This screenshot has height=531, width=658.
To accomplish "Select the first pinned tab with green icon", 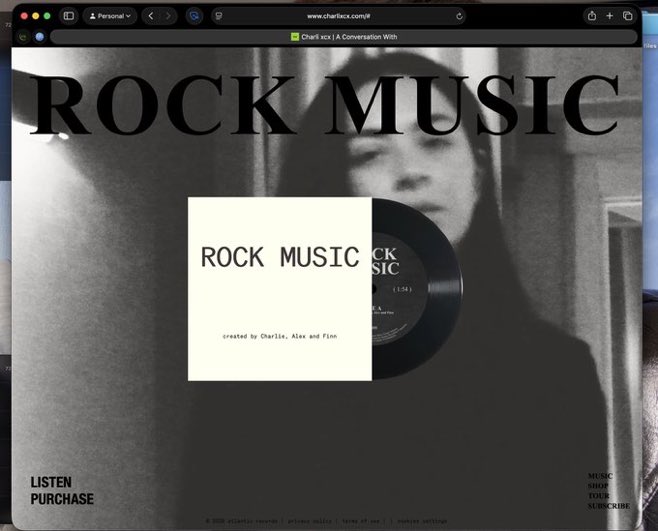I will [x=23, y=37].
